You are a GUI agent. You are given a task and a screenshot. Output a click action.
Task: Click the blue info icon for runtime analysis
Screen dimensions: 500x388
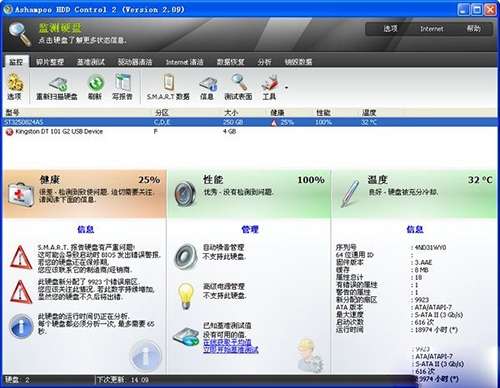click(21, 326)
